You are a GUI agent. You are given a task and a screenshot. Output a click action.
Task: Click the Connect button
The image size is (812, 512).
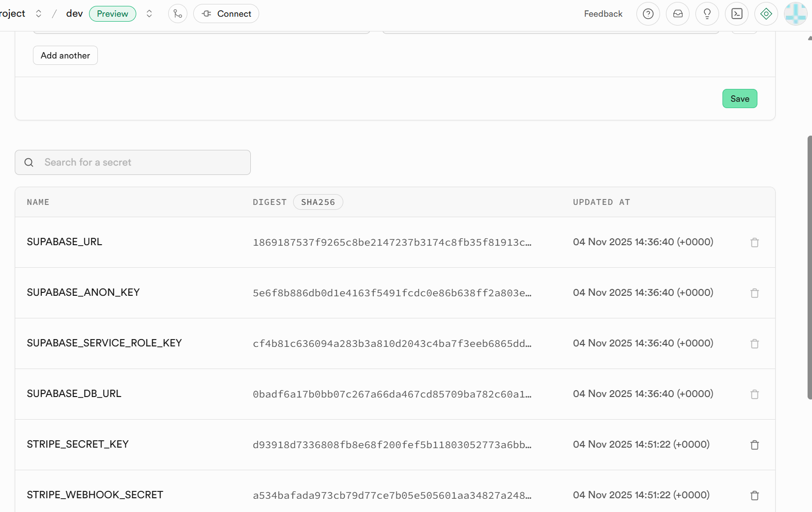(x=226, y=14)
